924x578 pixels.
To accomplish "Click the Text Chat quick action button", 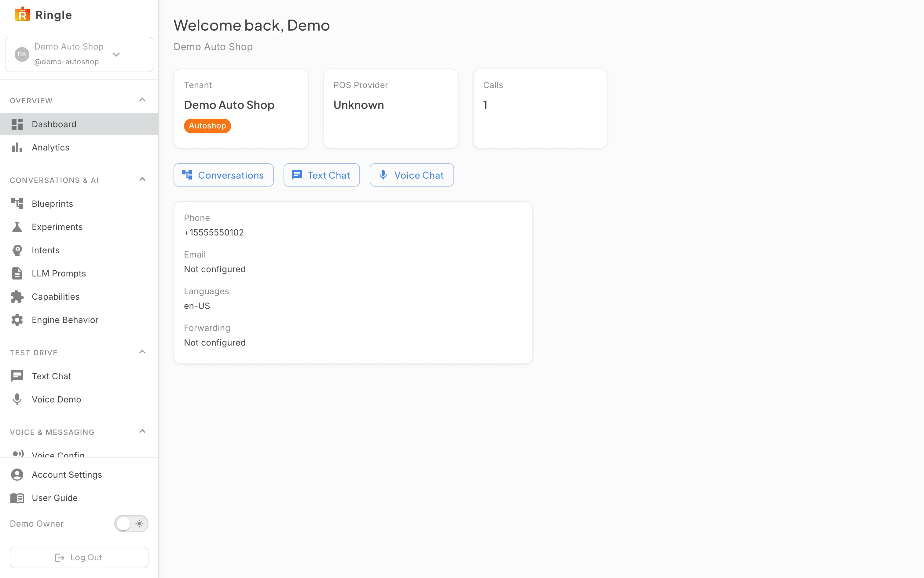I will coord(321,175).
